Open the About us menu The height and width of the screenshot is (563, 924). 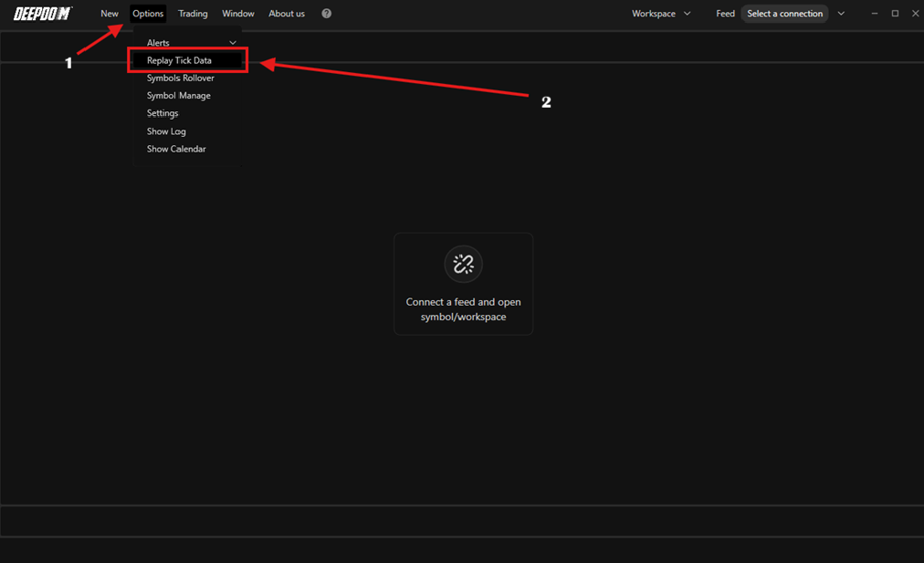tap(287, 14)
